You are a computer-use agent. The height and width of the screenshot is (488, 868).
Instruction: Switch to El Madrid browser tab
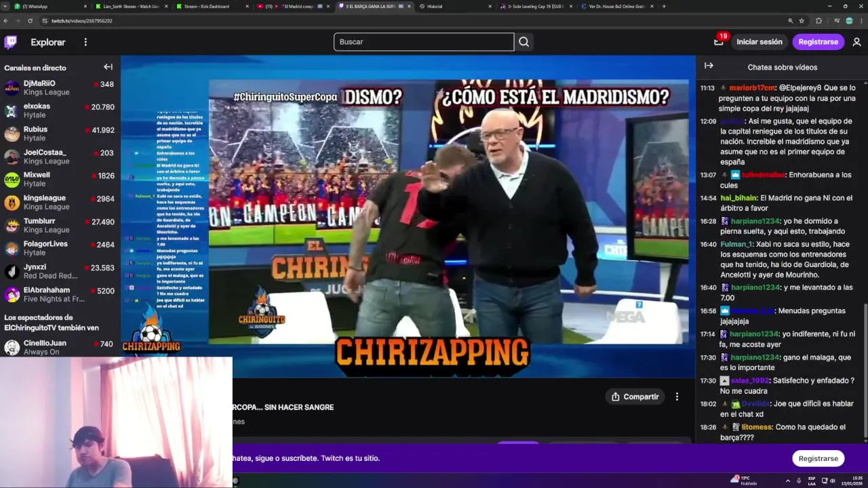[x=293, y=6]
